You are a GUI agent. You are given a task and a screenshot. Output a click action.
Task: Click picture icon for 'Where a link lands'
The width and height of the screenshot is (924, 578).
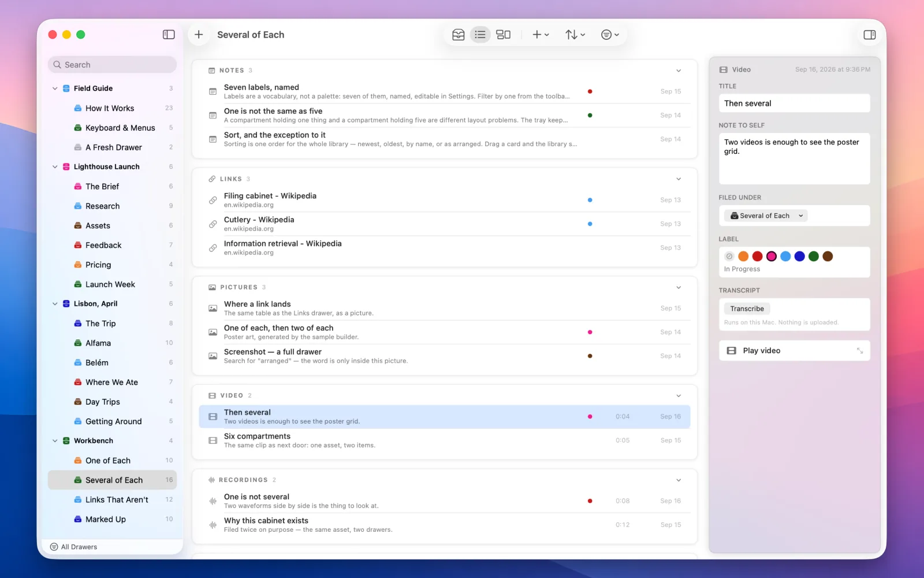coord(213,308)
